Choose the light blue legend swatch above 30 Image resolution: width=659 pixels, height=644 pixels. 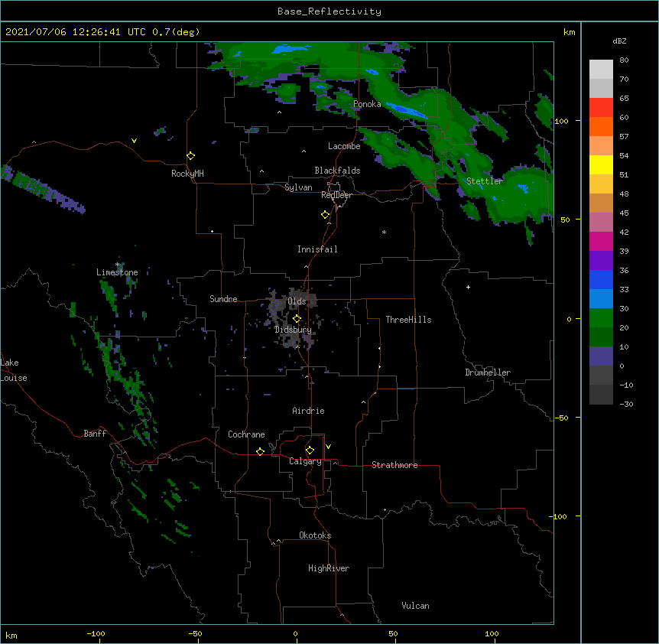pyautogui.click(x=601, y=299)
